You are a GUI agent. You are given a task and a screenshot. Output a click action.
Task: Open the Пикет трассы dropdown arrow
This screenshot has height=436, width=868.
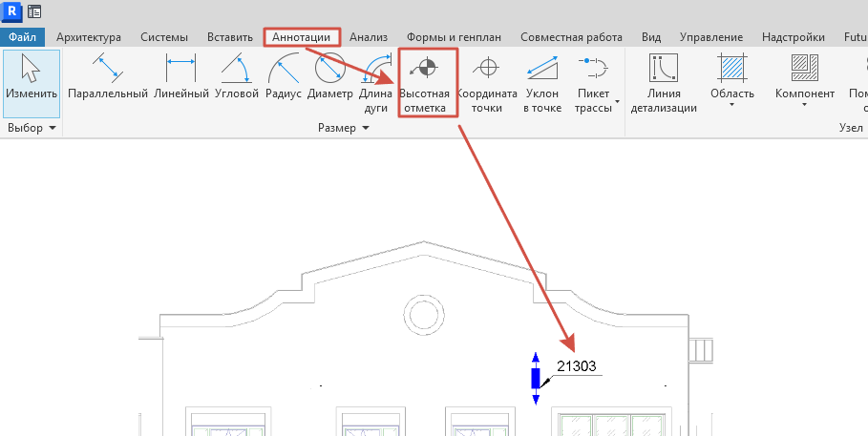click(617, 102)
